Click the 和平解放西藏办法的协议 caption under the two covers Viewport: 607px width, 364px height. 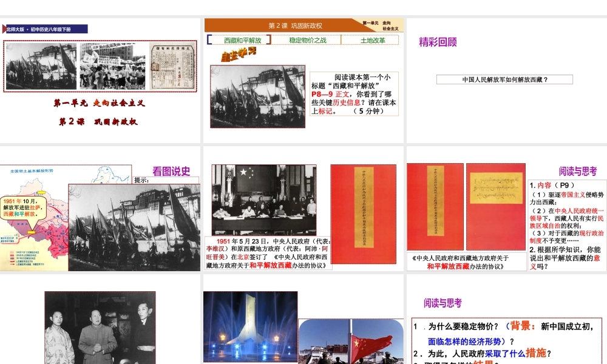[466, 262]
